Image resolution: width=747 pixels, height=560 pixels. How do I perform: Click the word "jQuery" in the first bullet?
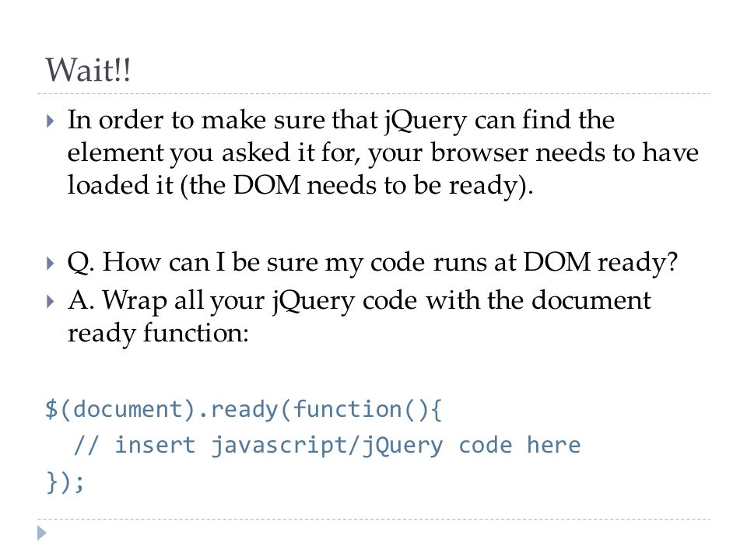426,121
